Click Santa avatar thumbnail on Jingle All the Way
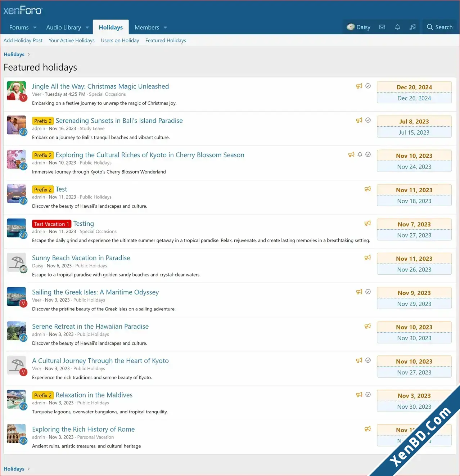 pyautogui.click(x=16, y=91)
